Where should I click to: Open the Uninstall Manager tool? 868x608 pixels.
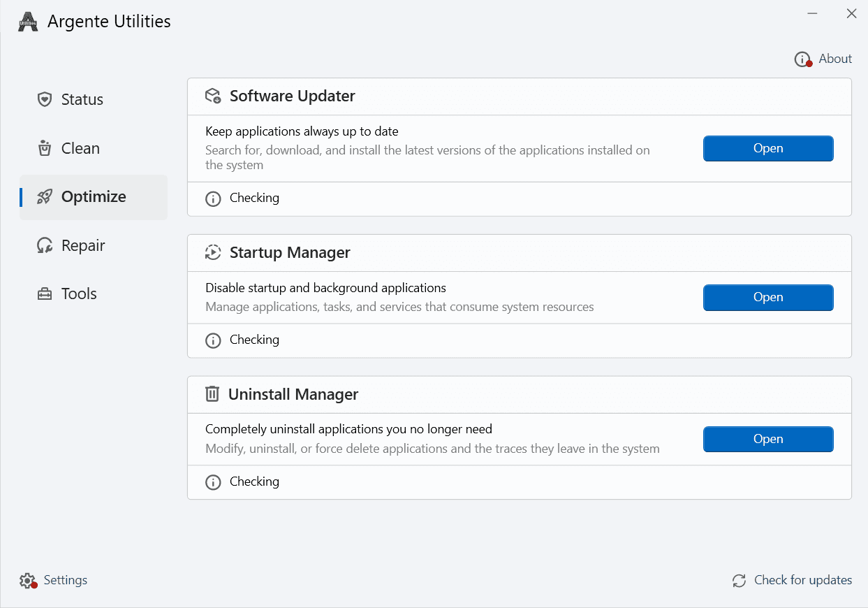pyautogui.click(x=767, y=439)
